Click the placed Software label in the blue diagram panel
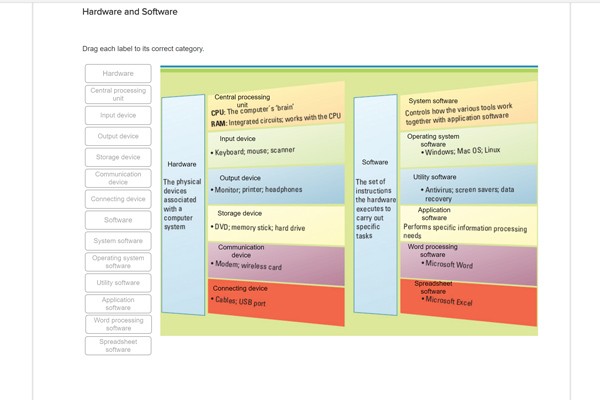The width and height of the screenshot is (600, 400). click(x=375, y=162)
